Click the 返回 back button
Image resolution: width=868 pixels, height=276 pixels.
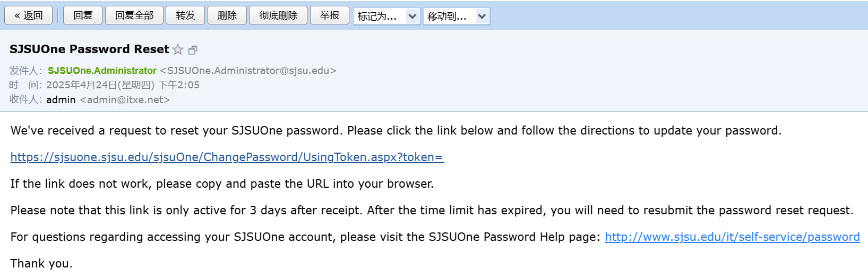click(x=29, y=15)
